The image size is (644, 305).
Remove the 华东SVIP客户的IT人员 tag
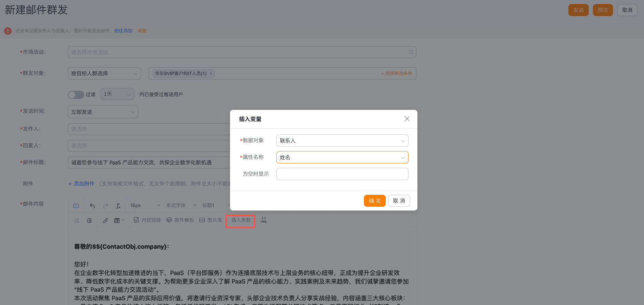[x=211, y=73]
